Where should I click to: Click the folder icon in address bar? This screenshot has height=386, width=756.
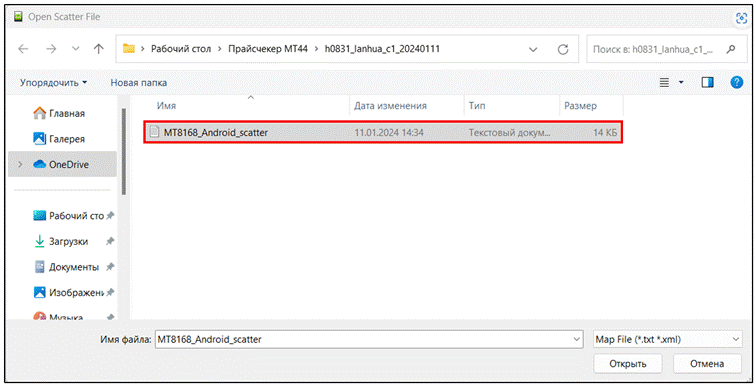click(x=129, y=48)
